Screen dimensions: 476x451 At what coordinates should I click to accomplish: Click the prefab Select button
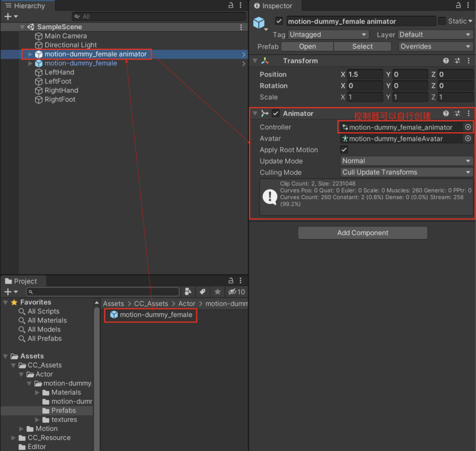pos(362,46)
